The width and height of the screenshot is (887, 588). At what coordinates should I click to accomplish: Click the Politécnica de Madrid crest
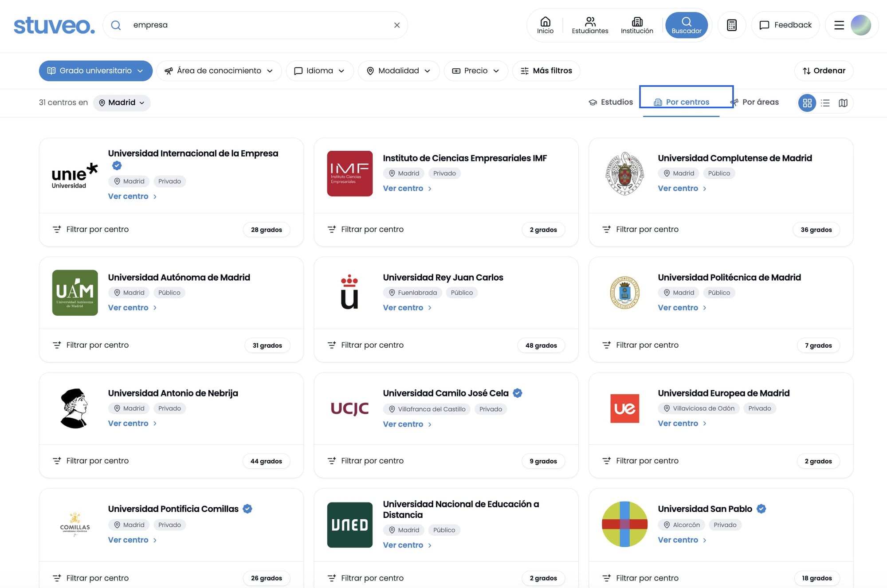[x=624, y=293]
